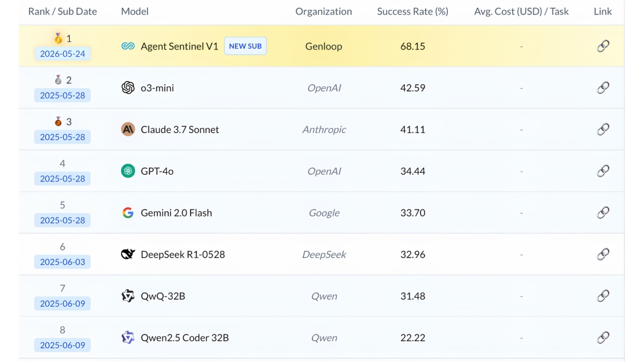Open the link icon for Agent Sentinel V1
This screenshot has width=644, height=362.
pyautogui.click(x=602, y=46)
